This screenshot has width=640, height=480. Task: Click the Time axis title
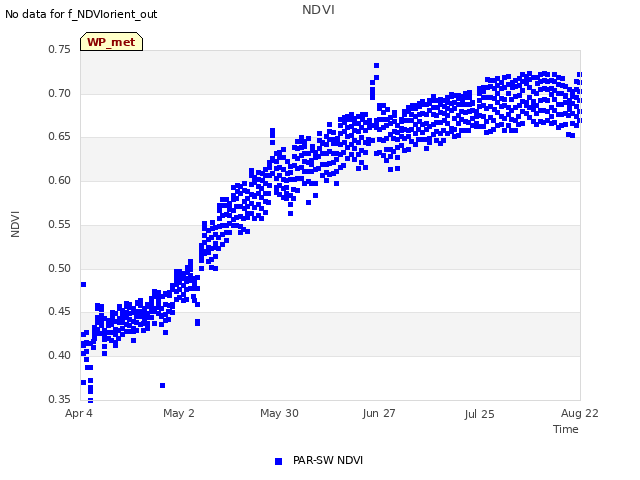point(566,429)
